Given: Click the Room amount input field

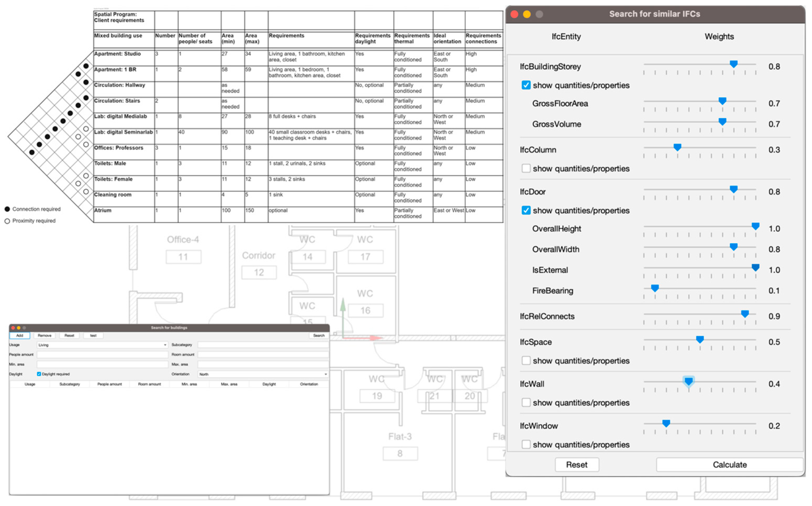Looking at the screenshot, I should pyautogui.click(x=263, y=354).
